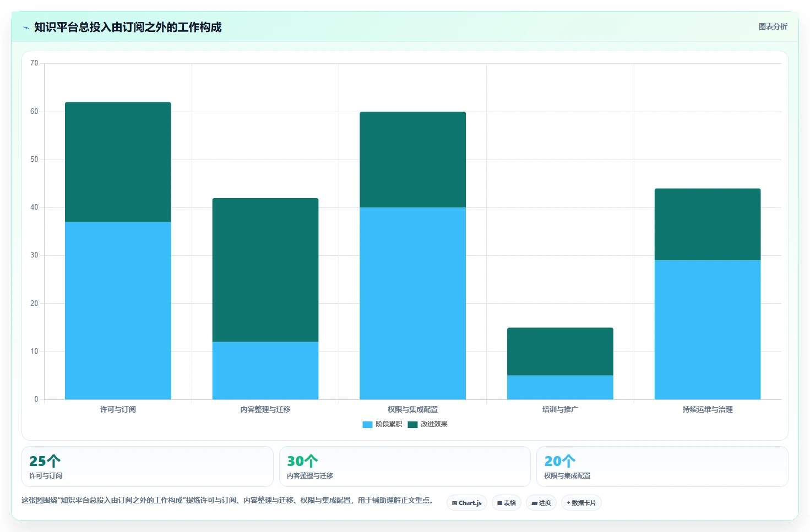
Task: Click the y-axis value 10
Action: (34, 352)
